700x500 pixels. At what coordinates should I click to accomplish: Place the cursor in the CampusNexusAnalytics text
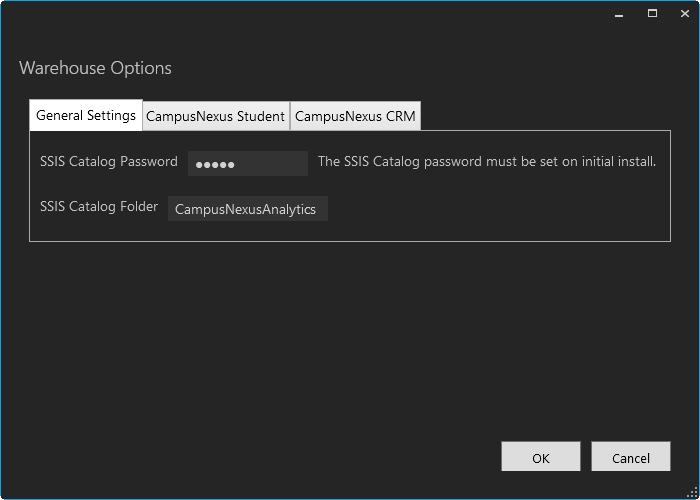245,209
